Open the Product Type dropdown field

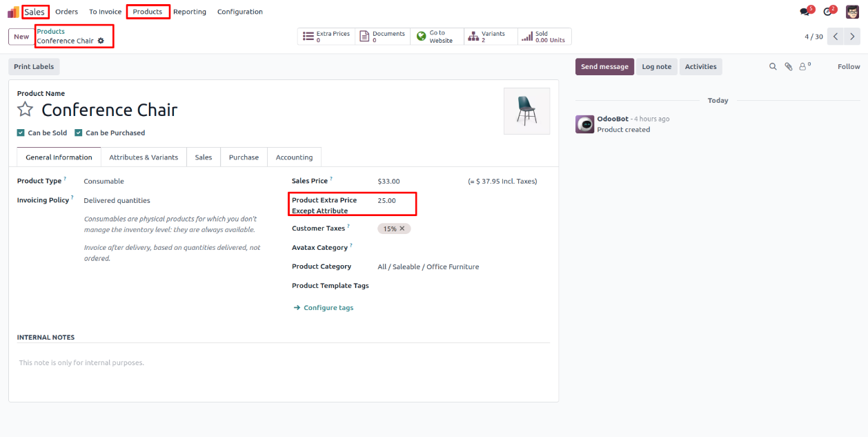point(103,181)
